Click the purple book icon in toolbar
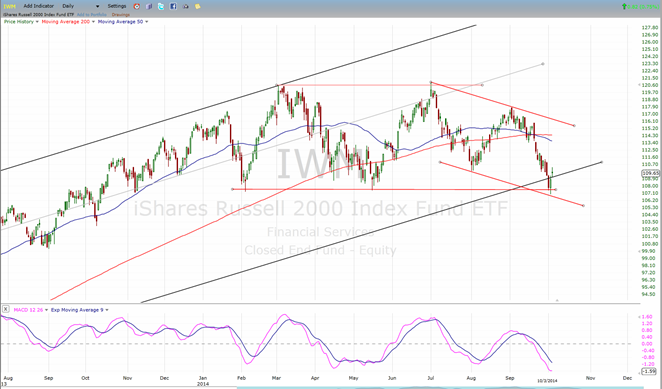This screenshot has width=662, height=389. coord(149,6)
